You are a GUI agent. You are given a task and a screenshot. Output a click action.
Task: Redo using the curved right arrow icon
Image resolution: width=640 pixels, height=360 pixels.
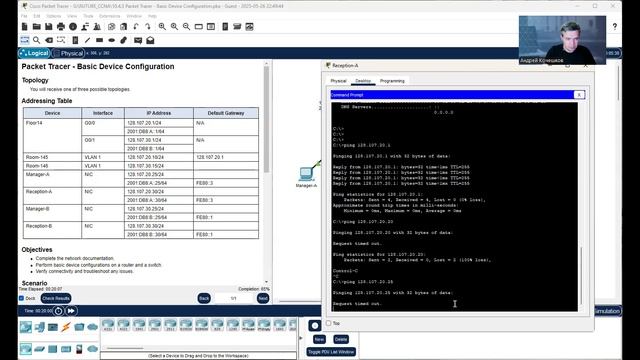pyautogui.click(x=148, y=27)
